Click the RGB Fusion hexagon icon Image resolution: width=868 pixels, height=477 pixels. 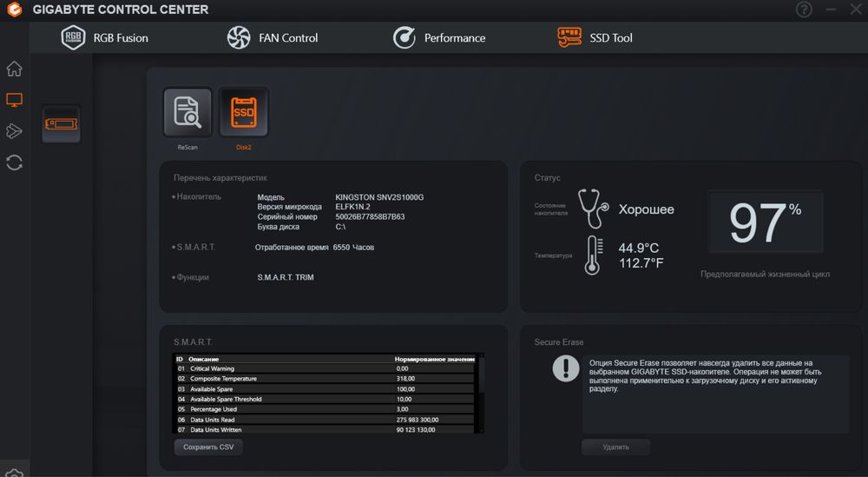point(73,37)
